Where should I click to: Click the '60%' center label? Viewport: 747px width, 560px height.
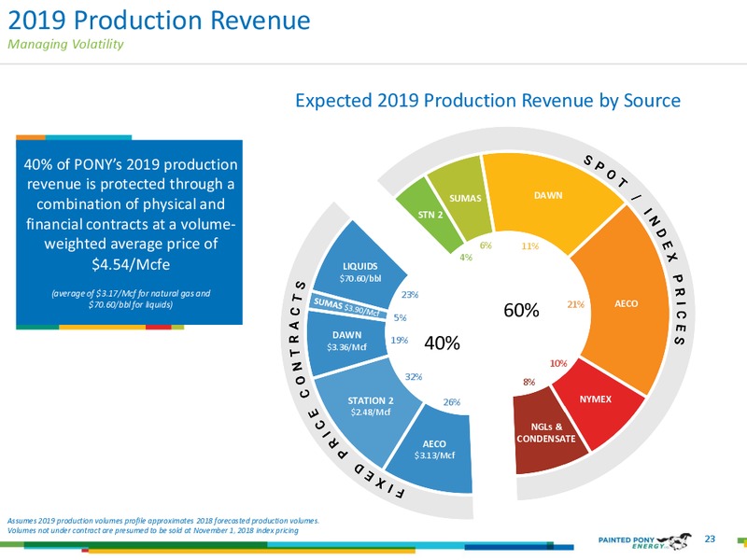(521, 310)
